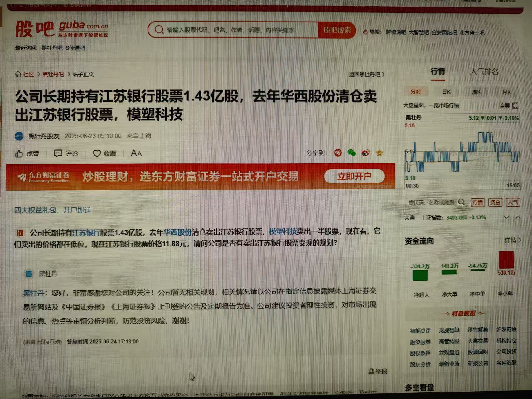532x399 pixels.
Task: Open the 模塑科技 stock link
Action: 283,231
